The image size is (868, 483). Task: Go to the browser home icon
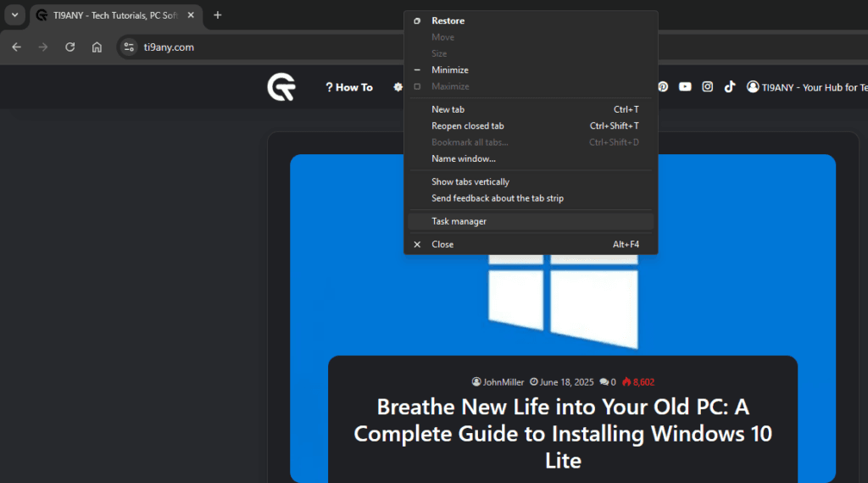97,47
